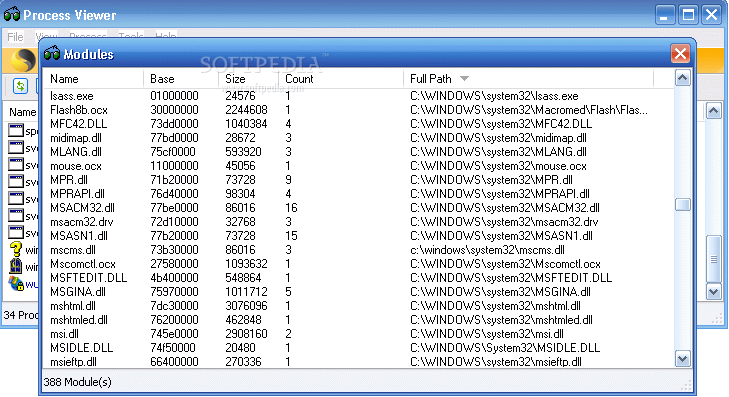Click the refresh icon in Process Viewer toolbar
The width and height of the screenshot is (729, 397).
pyautogui.click(x=20, y=86)
